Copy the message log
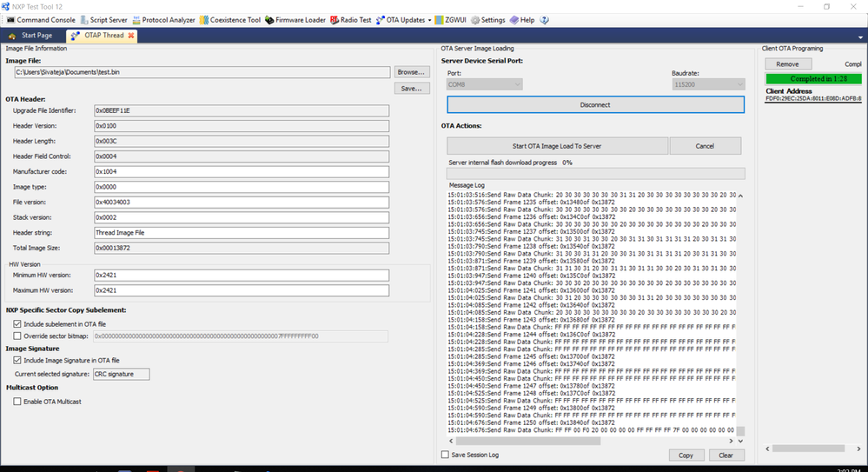Image resolution: width=868 pixels, height=472 pixels. 686,455
